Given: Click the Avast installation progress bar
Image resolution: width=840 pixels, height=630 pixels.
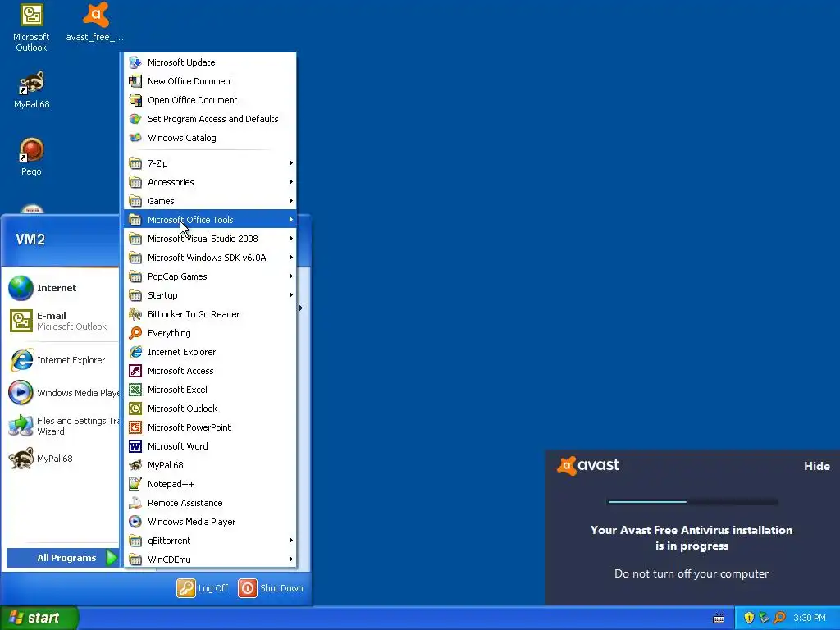Looking at the screenshot, I should pos(692,502).
